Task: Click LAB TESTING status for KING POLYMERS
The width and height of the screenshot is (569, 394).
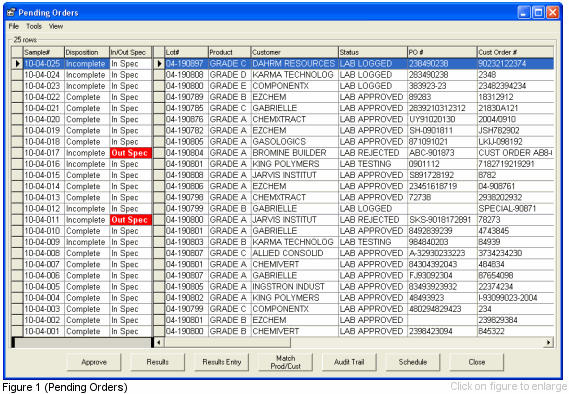Action: [x=373, y=164]
